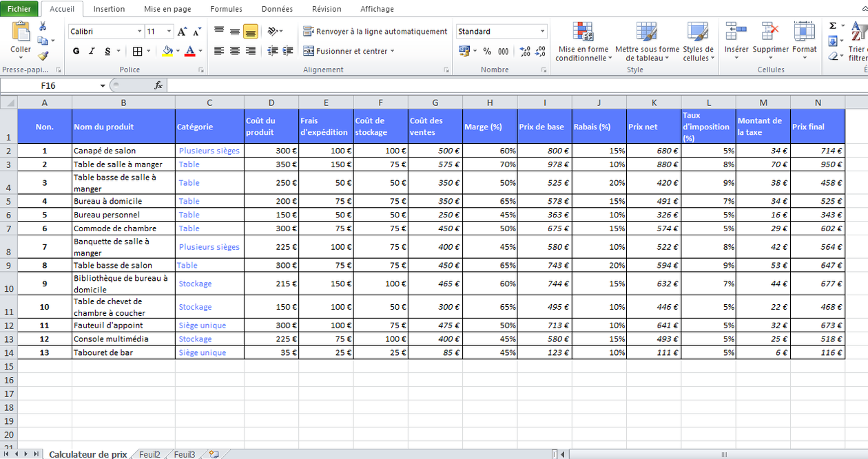Viewport: 868px width, 459px height.
Task: Increase indent icon in Alignement group
Action: (x=288, y=51)
